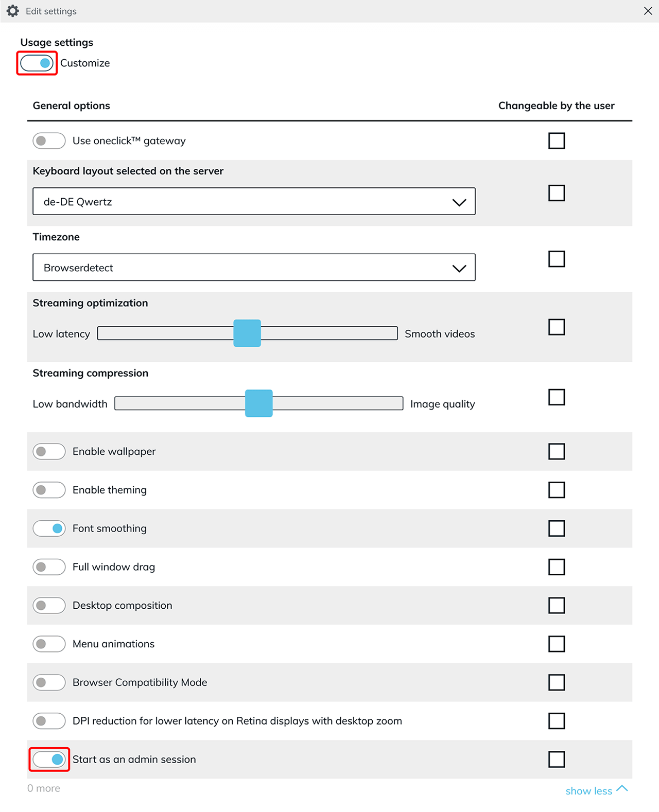Open the Timezone Browserdetect dropdown
Screen dimensions: 659x812
[x=254, y=267]
